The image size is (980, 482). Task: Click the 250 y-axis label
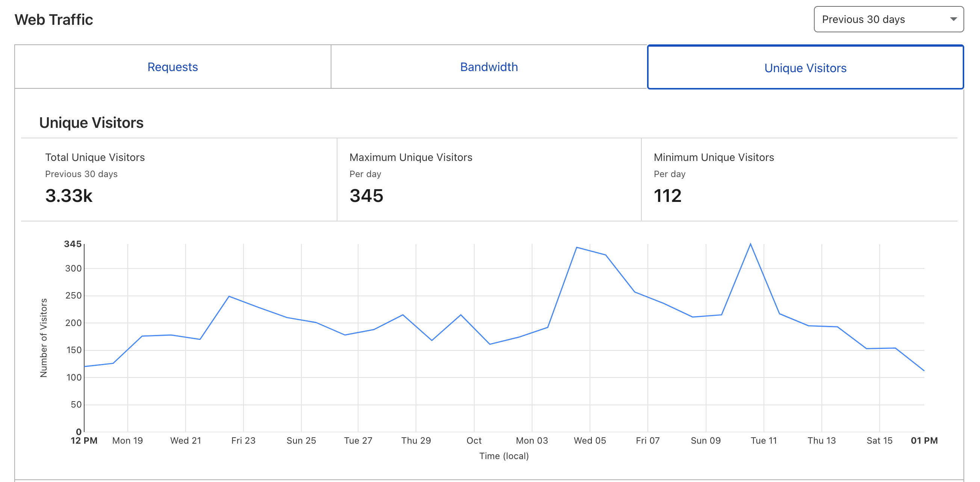coord(73,296)
